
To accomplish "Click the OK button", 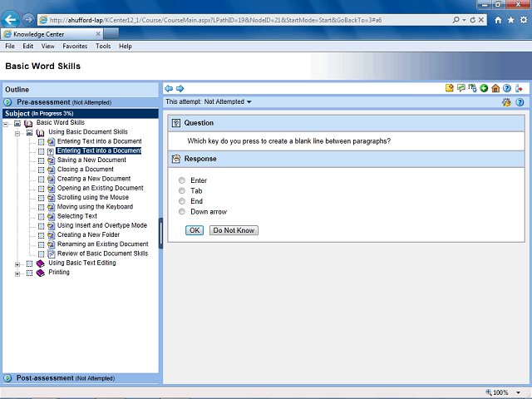I will (195, 230).
